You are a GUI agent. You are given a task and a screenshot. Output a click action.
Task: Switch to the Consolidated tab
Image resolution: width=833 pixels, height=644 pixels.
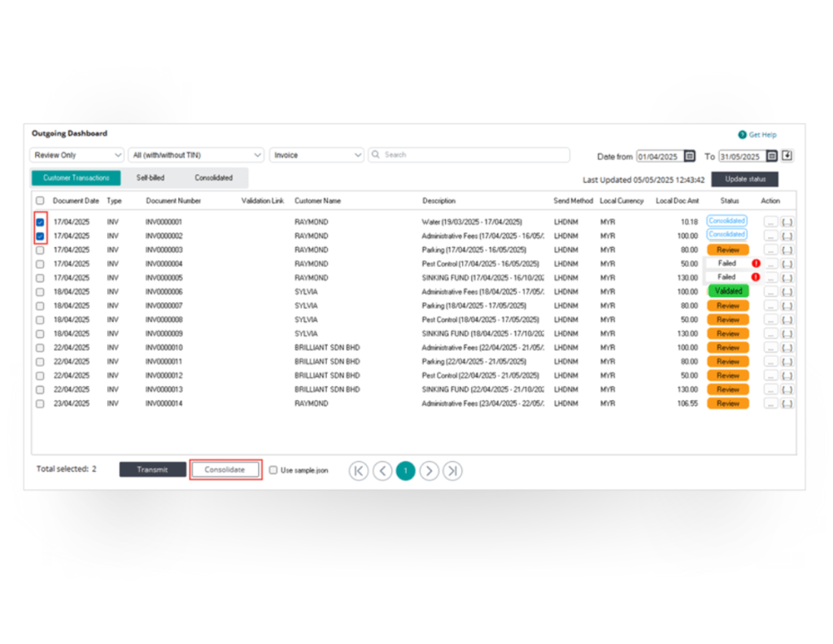coord(213,178)
